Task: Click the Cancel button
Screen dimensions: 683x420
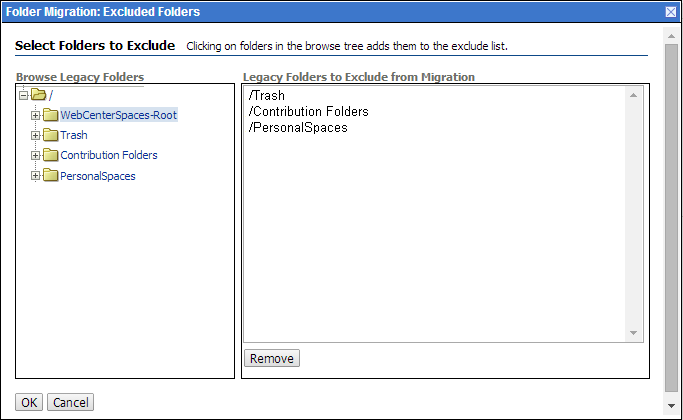Action: point(71,402)
